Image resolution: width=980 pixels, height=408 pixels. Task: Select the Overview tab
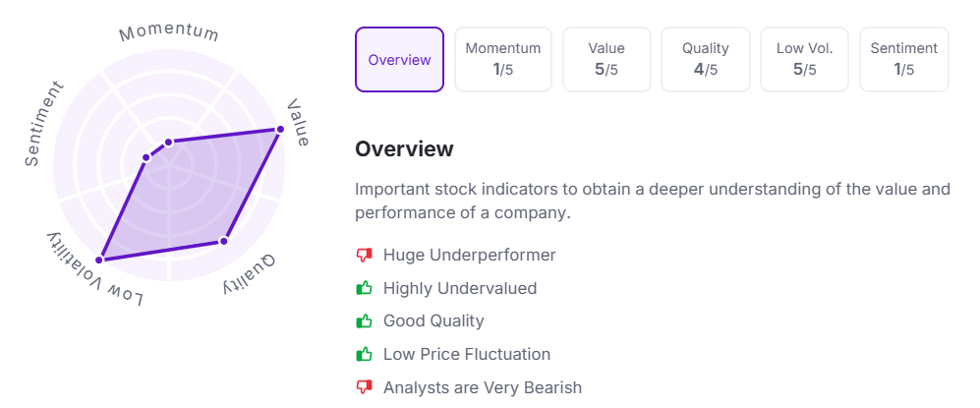[x=399, y=60]
